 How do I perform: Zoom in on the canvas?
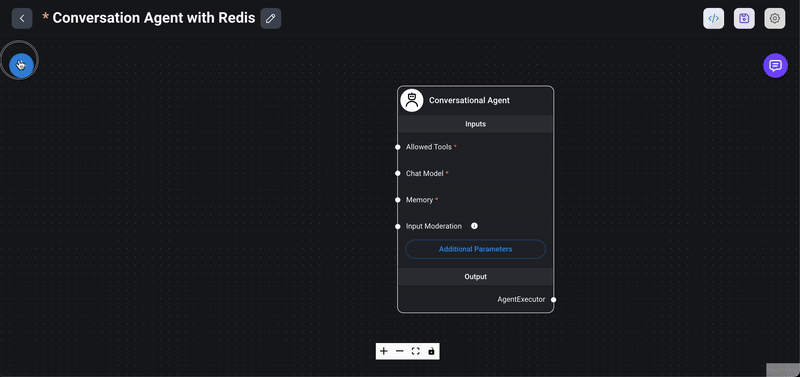tap(384, 351)
